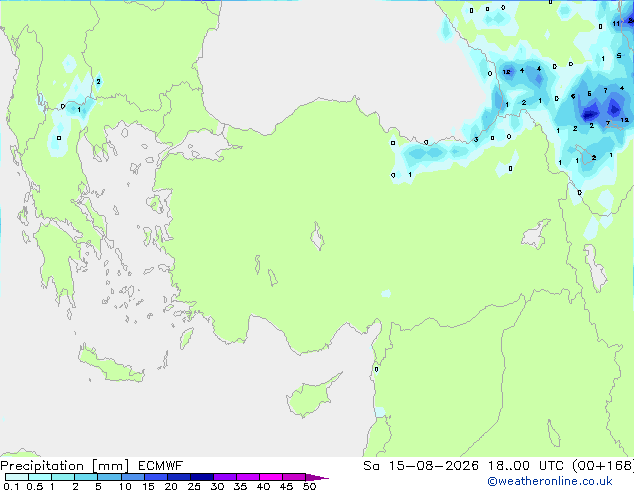This screenshot has width=634, height=490.
Task: Click the 35–40 mm legend swatch
Action: coord(248,477)
